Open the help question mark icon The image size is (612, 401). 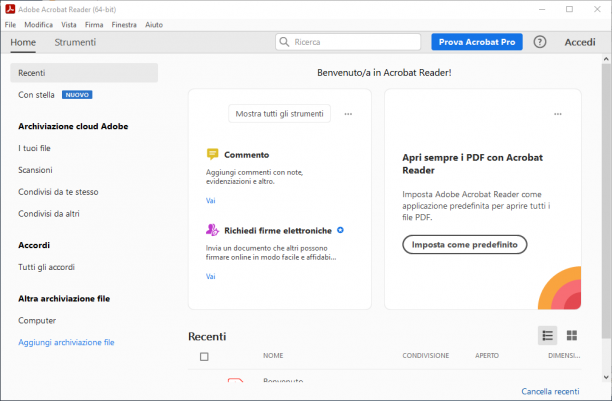tap(540, 42)
